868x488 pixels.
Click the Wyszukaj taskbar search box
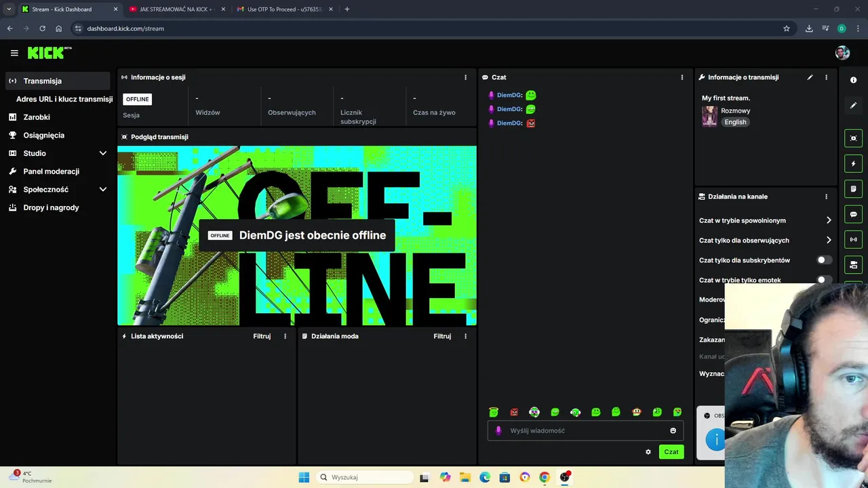click(x=365, y=477)
